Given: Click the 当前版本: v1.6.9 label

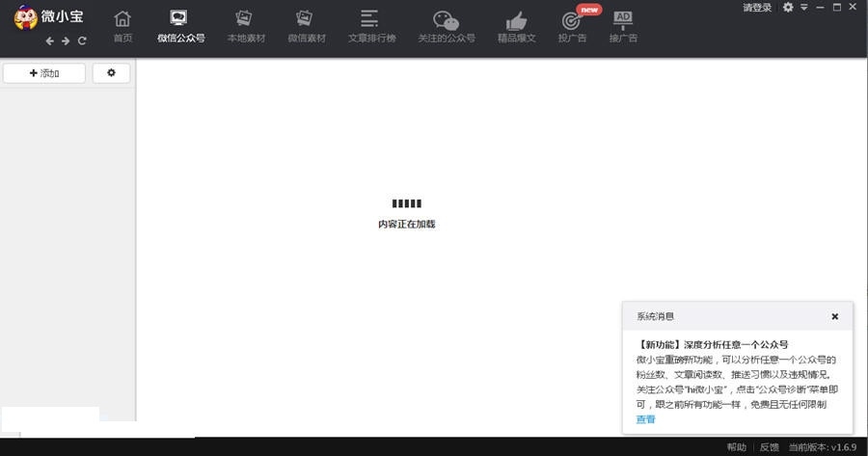Looking at the screenshot, I should (x=822, y=447).
